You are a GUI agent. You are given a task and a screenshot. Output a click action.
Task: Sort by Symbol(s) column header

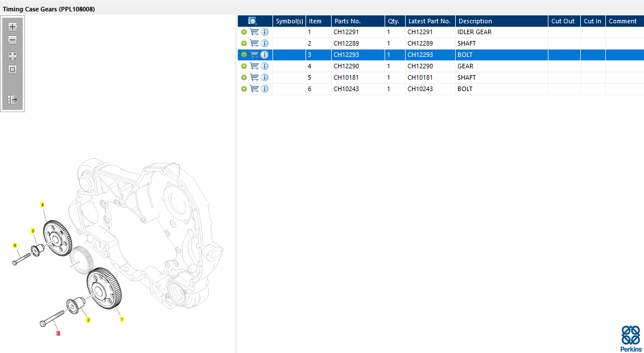pyautogui.click(x=289, y=21)
